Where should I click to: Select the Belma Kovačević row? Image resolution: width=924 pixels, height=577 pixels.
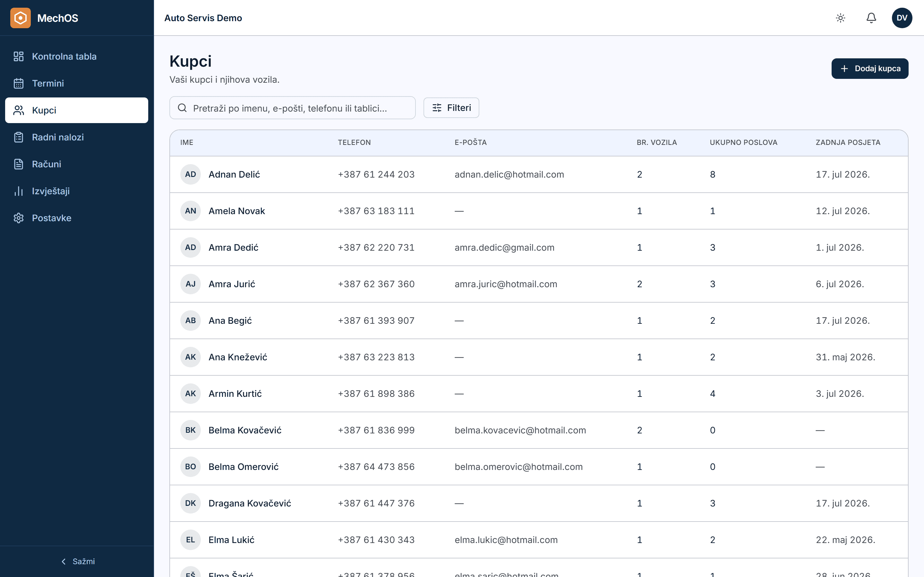(x=539, y=430)
